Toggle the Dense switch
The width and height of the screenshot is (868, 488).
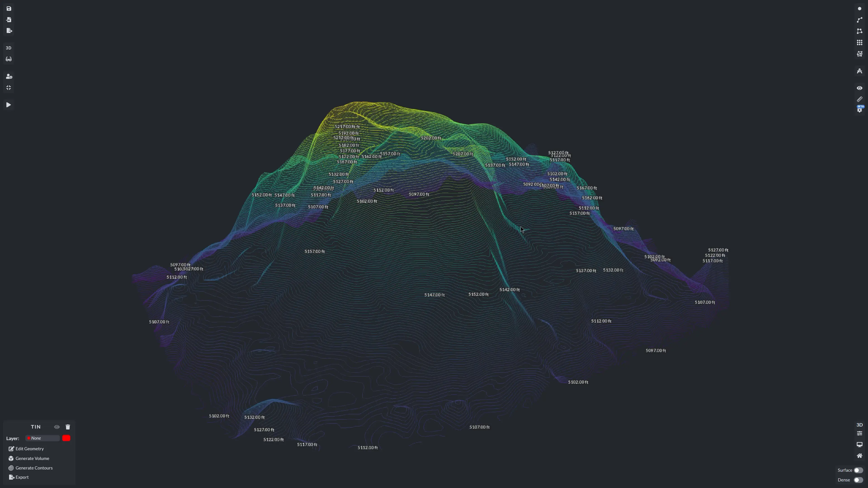(x=858, y=480)
